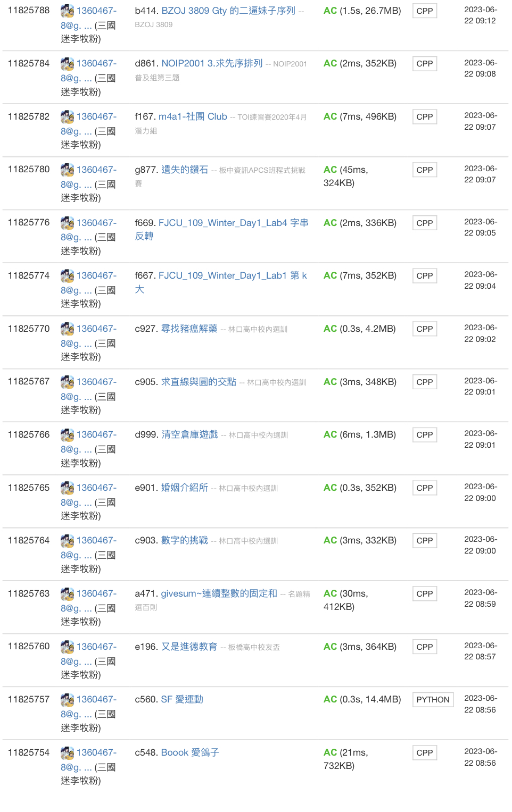
Task: Click the user avatar for submission 11825766
Action: (67, 435)
